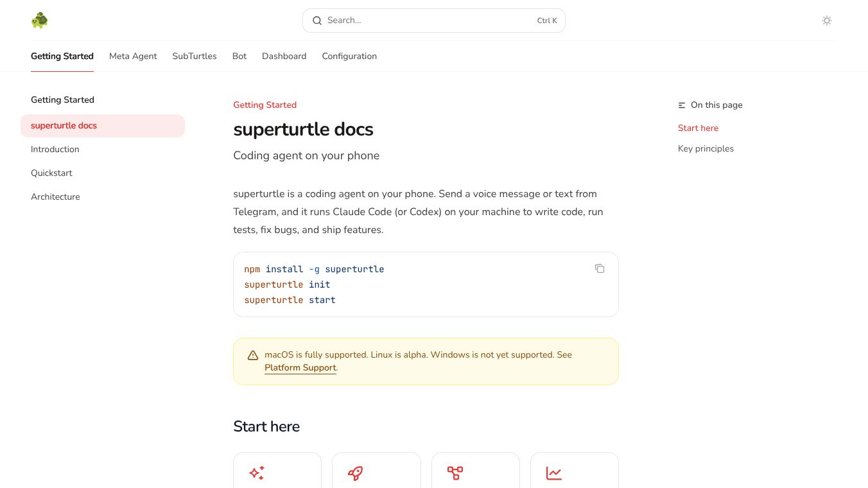
Task: Navigate to the Dashboard section
Action: (284, 57)
